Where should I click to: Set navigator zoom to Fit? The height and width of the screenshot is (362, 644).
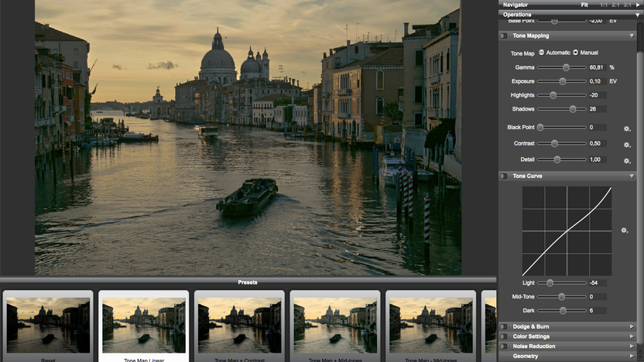click(x=584, y=5)
